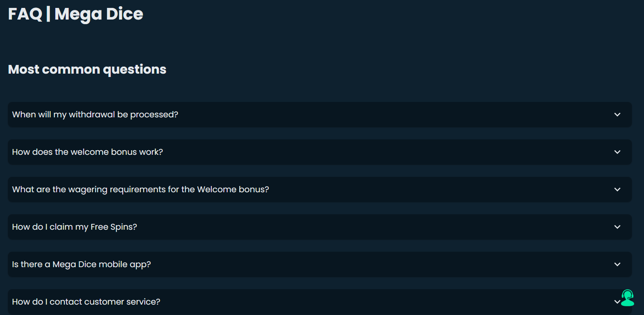Open the live support chat headset icon

coord(627,298)
